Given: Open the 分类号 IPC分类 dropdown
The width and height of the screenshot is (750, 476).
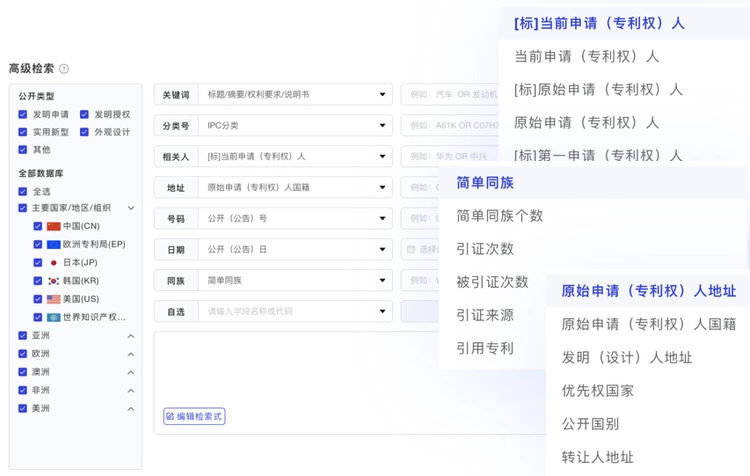Looking at the screenshot, I should tap(382, 126).
